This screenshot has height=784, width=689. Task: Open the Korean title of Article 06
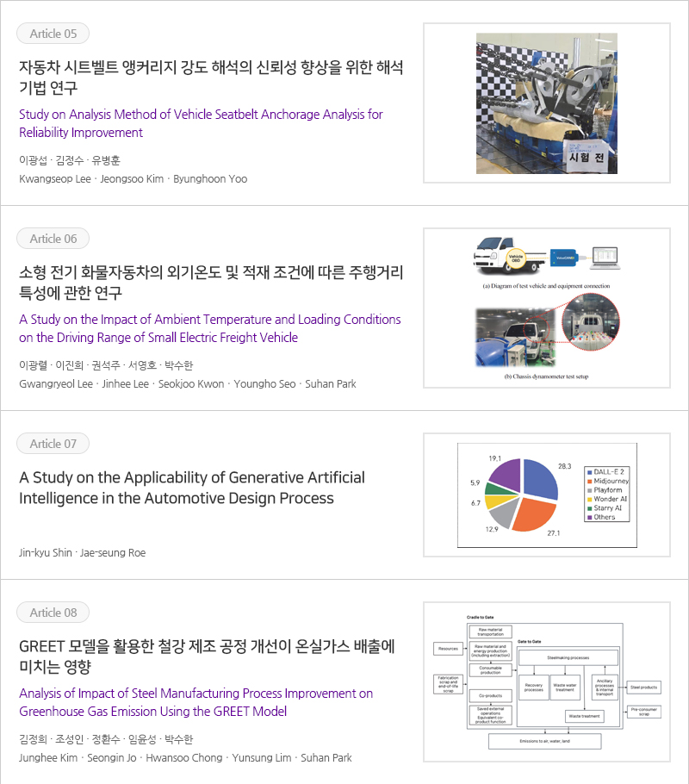tap(211, 283)
